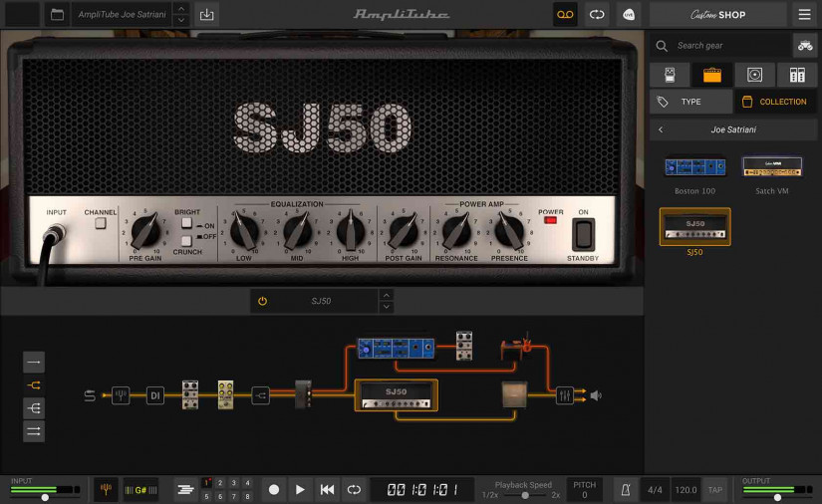This screenshot has width=822, height=504.
Task: Open the recorder tape icon
Action: coord(565,15)
